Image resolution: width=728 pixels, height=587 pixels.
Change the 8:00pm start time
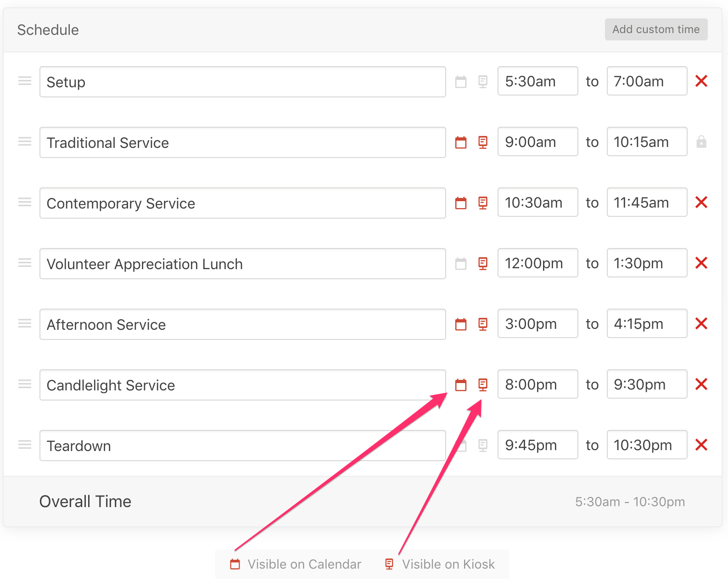538,384
